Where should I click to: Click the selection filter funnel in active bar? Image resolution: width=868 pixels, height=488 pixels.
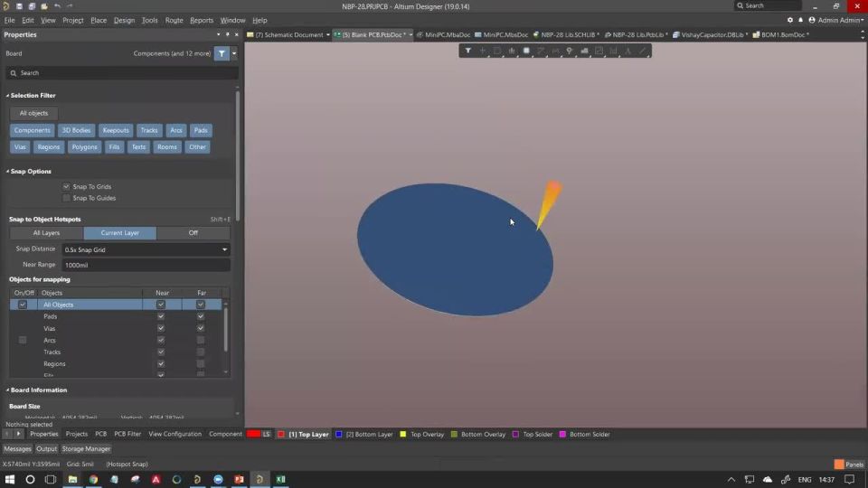click(x=467, y=51)
